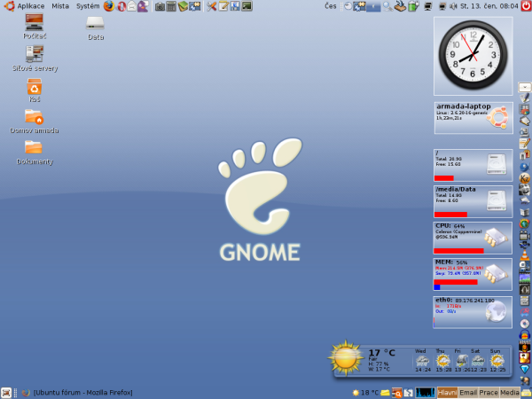Open Síťové servery desktop icon
Viewport: 532px width, 399px height.
[35, 58]
